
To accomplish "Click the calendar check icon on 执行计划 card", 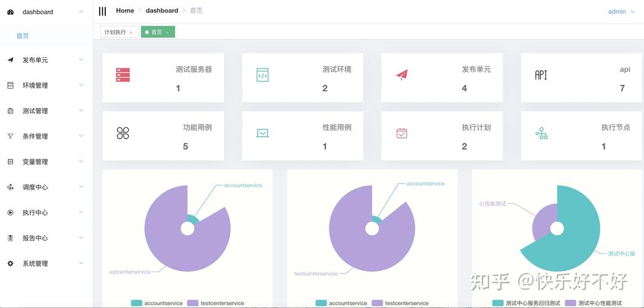I will (x=402, y=133).
